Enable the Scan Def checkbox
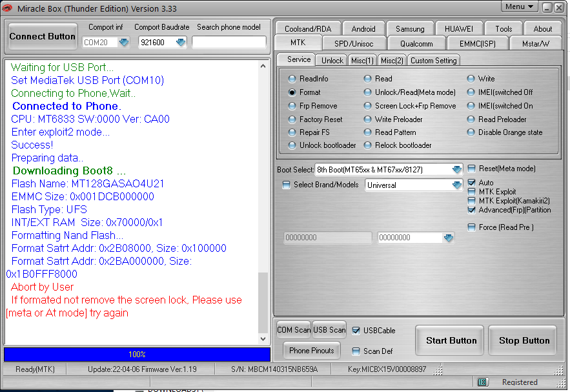Screen dimensions: 570x392 pos(356,351)
